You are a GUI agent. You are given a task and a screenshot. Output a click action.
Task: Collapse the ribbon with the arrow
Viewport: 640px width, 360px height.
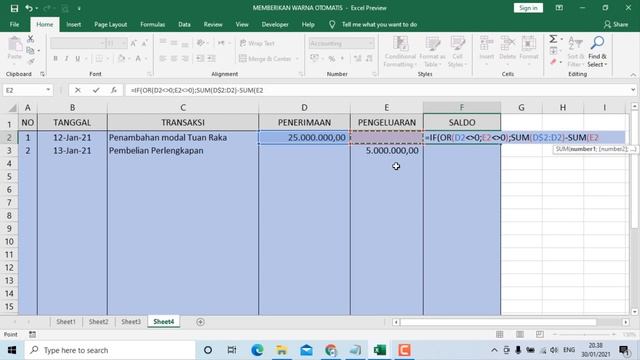point(633,75)
